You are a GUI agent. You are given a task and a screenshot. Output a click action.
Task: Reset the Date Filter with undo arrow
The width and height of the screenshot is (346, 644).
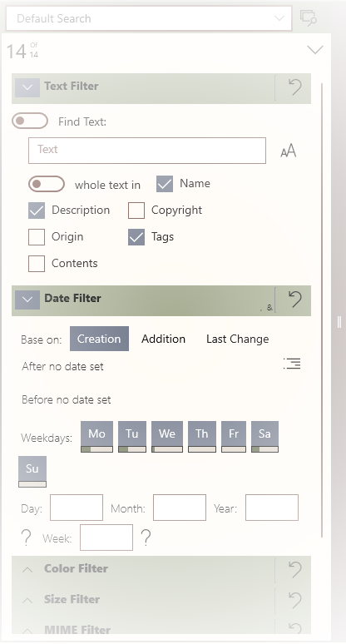294,300
